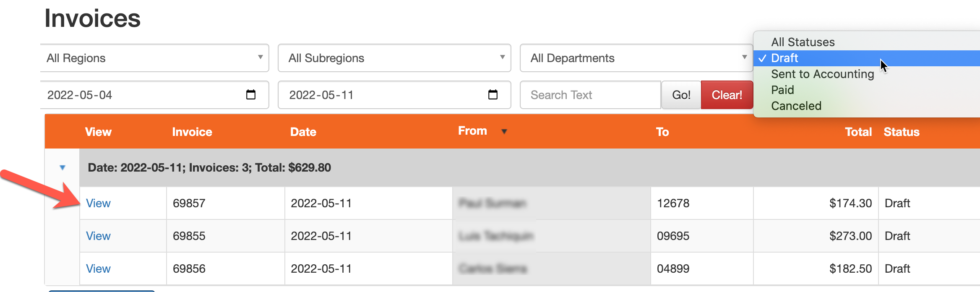Image resolution: width=980 pixels, height=292 pixels.
Task: Sort by the Total column header
Action: tap(858, 132)
